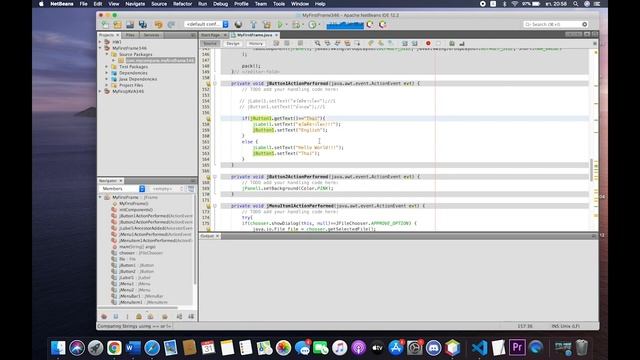Open the Debug Project dropdown arrow
This screenshot has height=360, width=640.
(x=303, y=25)
